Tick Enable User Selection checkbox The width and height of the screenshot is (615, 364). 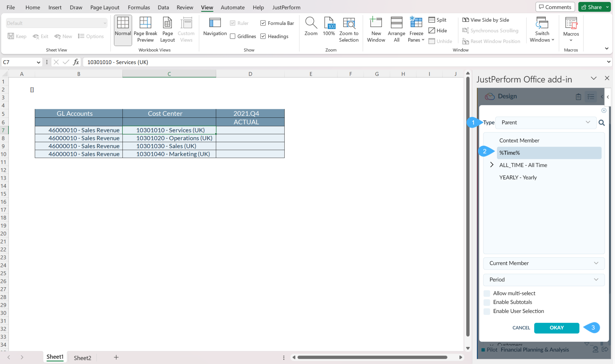tap(487, 311)
